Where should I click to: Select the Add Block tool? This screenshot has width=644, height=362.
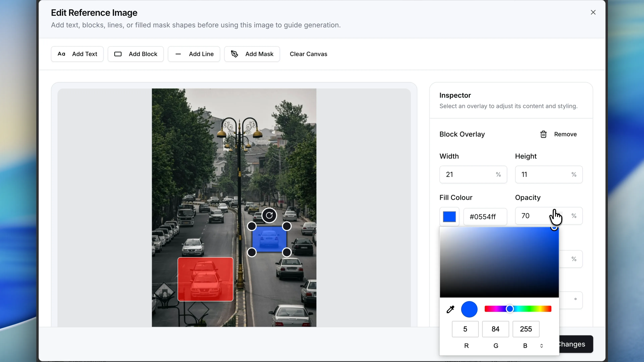point(136,54)
